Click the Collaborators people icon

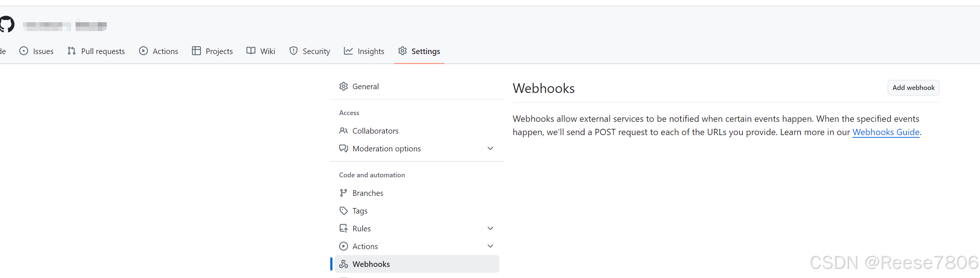[344, 131]
